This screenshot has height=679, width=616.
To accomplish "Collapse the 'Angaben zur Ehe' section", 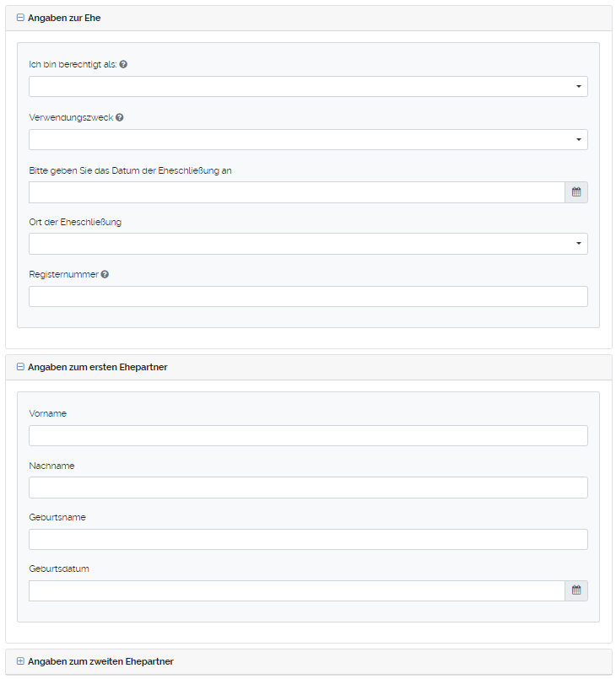I will (x=20, y=18).
